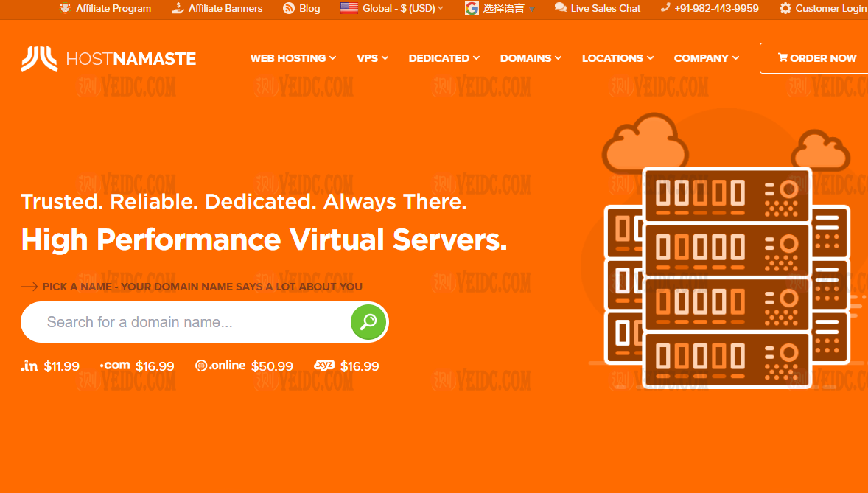Expand the COMPANY navigation dropdown

[x=706, y=57]
